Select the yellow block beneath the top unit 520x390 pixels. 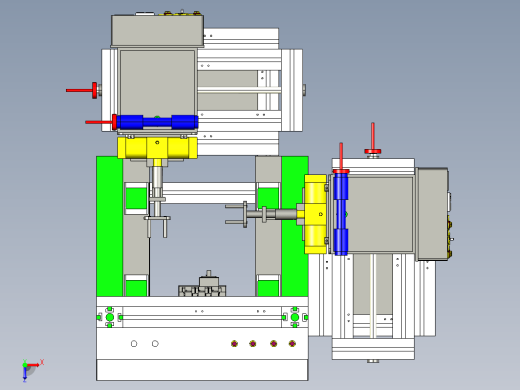pyautogui.click(x=157, y=148)
